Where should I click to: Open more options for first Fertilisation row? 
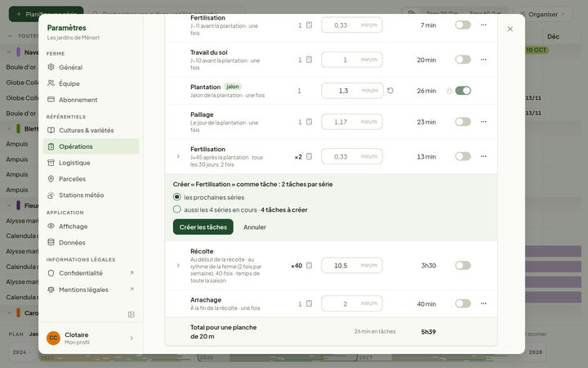(x=483, y=25)
